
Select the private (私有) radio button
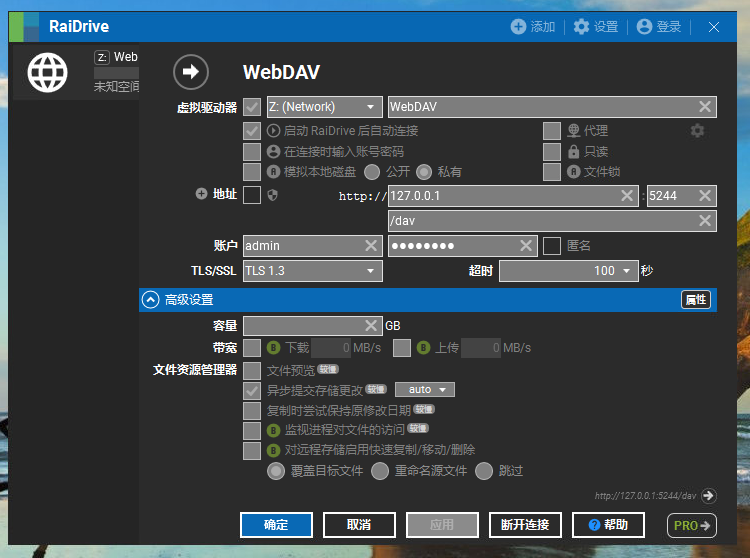(x=424, y=172)
